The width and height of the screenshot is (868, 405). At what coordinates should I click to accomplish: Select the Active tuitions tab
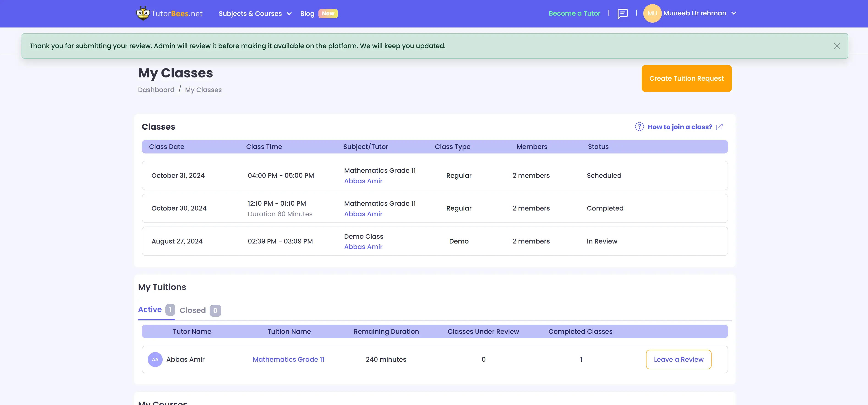click(x=150, y=309)
